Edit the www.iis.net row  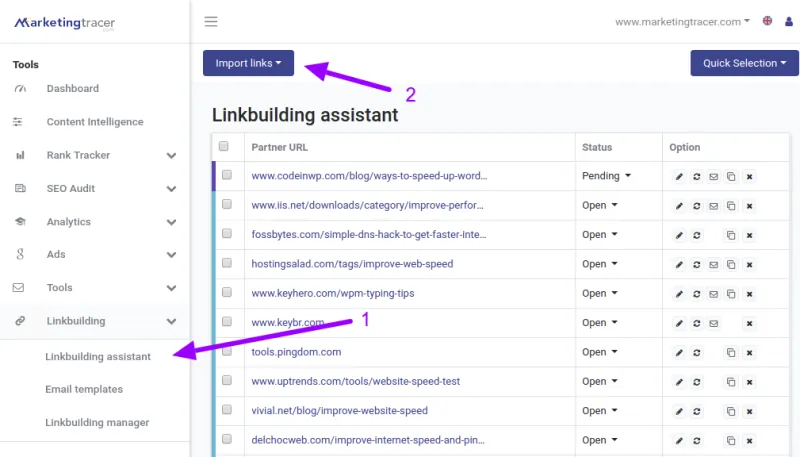tap(679, 206)
